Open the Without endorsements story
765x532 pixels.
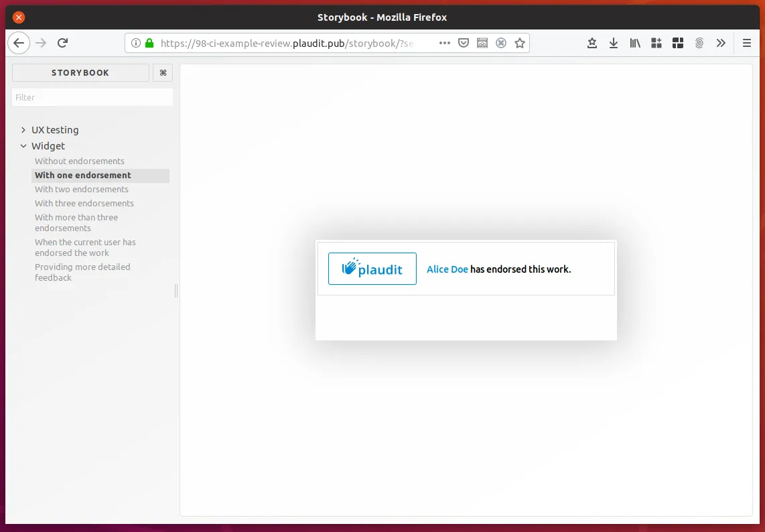click(80, 161)
